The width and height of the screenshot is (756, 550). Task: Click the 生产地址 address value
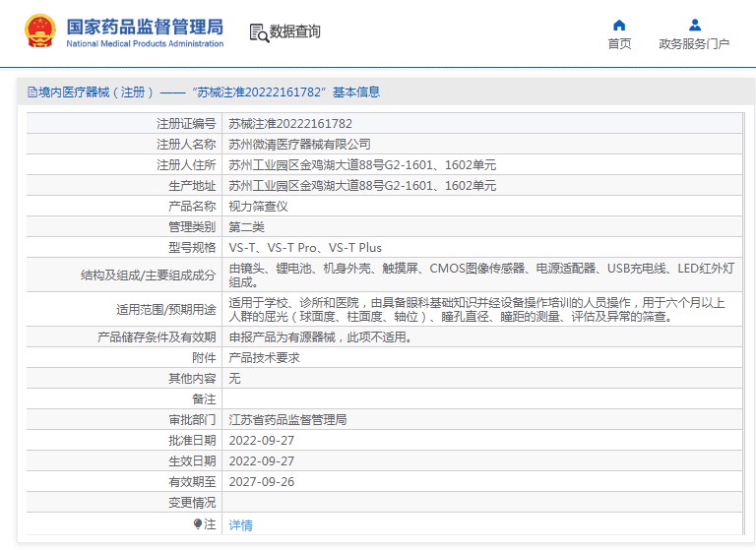(x=362, y=186)
